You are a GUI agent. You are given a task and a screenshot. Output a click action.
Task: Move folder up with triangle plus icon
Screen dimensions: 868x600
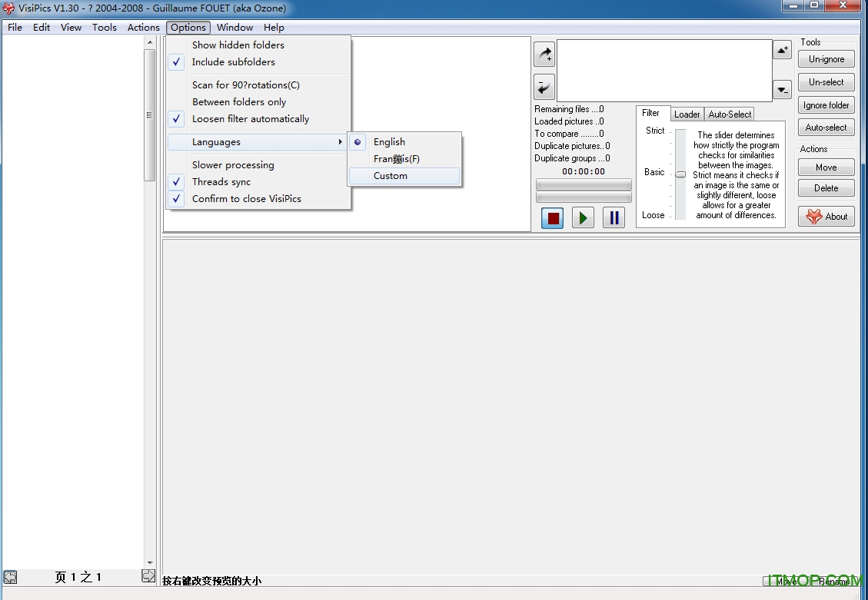782,51
